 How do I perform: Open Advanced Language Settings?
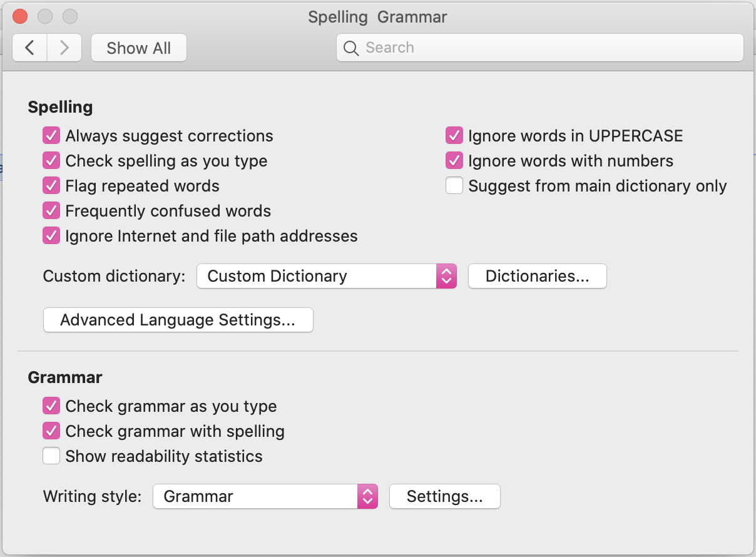tap(178, 320)
